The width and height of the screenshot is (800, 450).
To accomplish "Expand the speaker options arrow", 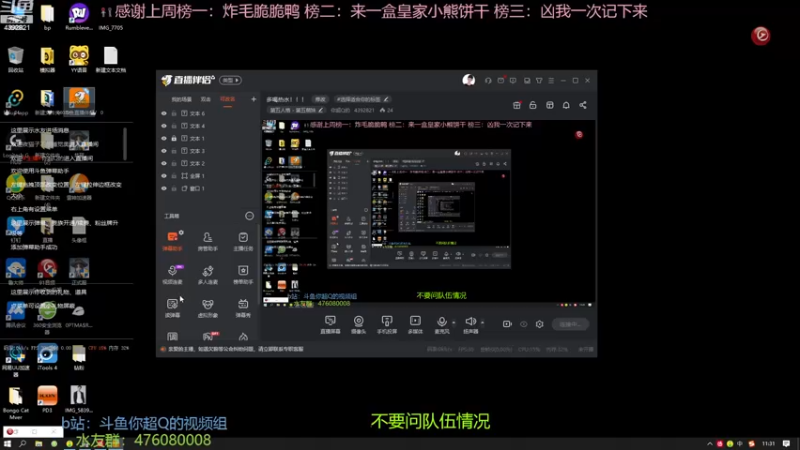I will 482,322.
